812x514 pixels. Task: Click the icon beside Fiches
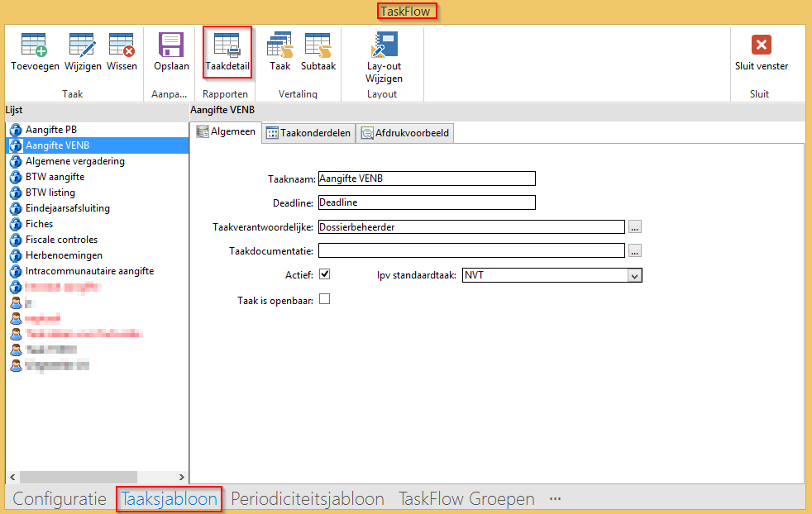click(16, 224)
